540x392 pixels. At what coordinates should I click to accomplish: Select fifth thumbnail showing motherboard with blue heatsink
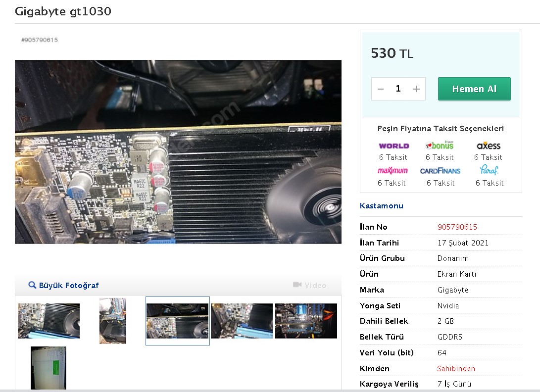(x=306, y=321)
